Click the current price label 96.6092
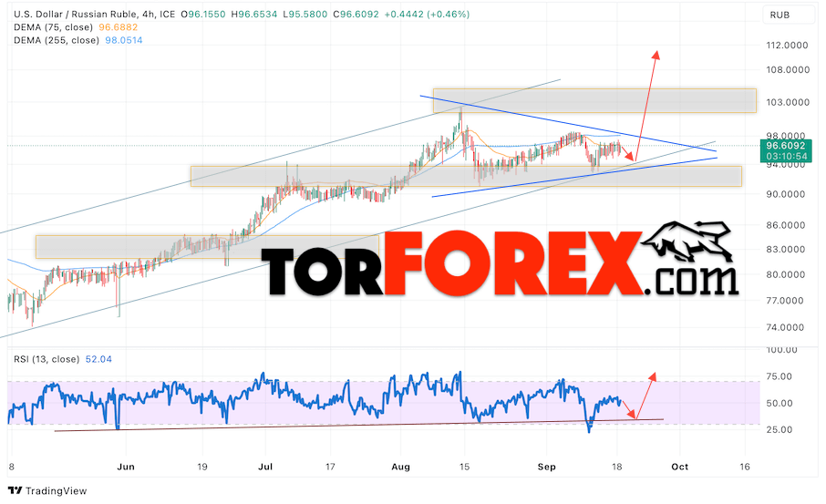Screen dimensions: 826x504 (x=785, y=146)
